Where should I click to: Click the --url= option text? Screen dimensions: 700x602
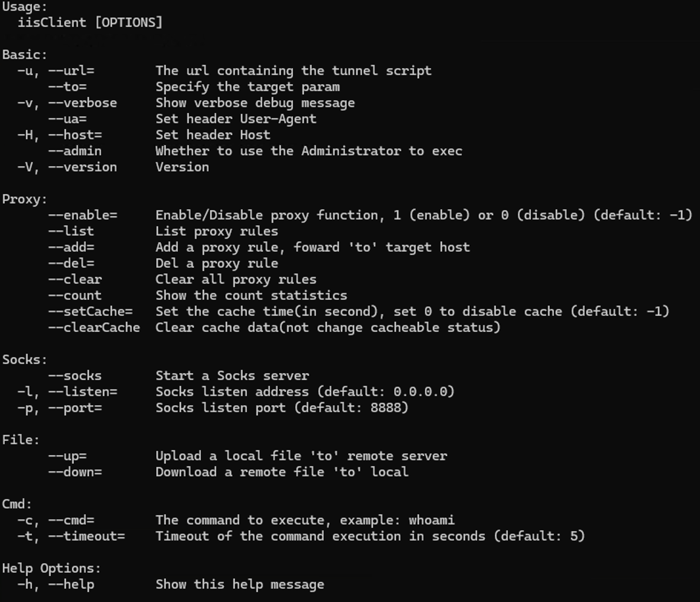pos(71,71)
